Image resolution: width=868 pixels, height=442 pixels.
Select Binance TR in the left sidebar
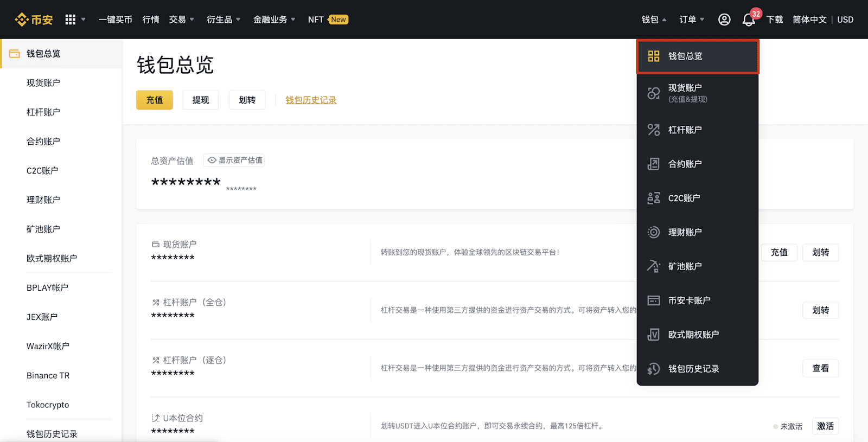[x=61, y=376]
